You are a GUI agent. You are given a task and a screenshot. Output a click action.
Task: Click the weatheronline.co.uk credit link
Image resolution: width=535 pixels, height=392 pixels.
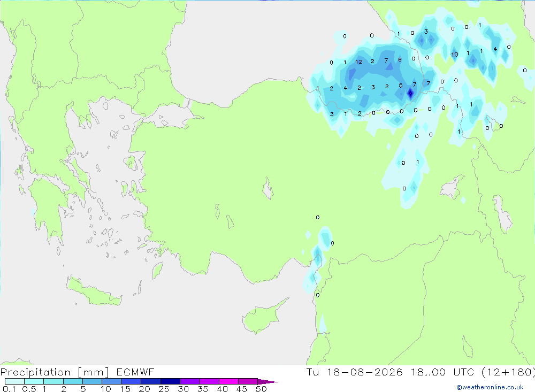[x=490, y=387]
